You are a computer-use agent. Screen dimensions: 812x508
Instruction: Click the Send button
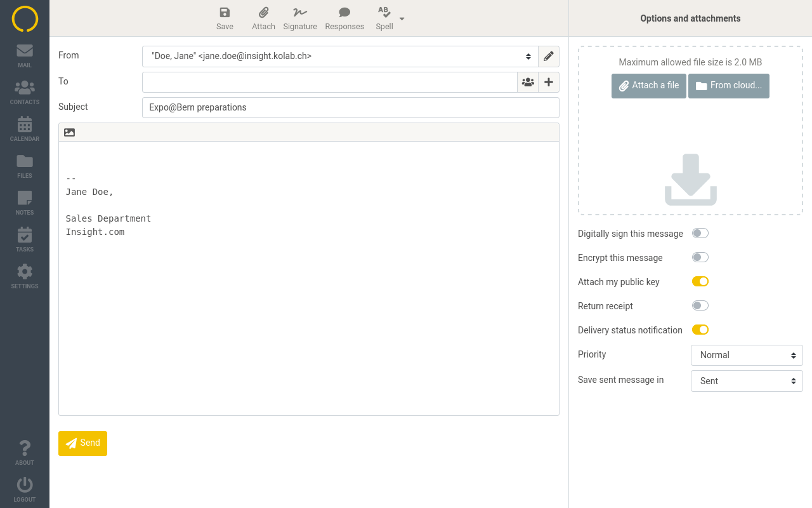[x=82, y=443]
